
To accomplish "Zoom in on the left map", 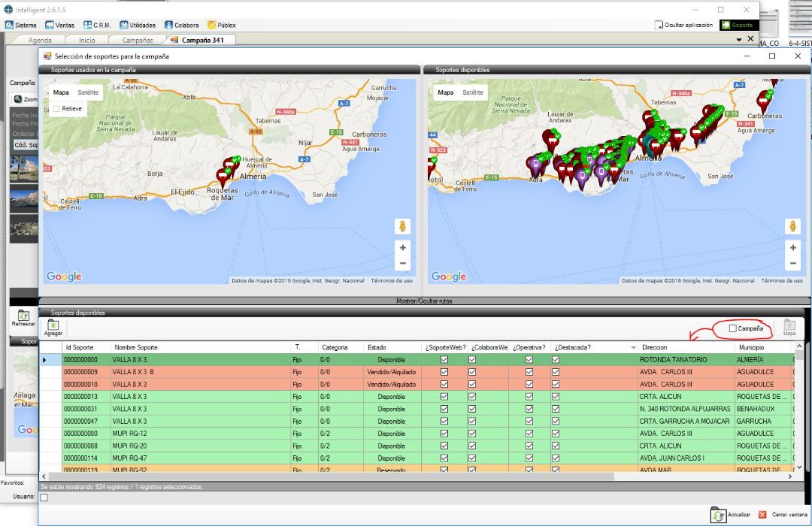I will pos(402,247).
